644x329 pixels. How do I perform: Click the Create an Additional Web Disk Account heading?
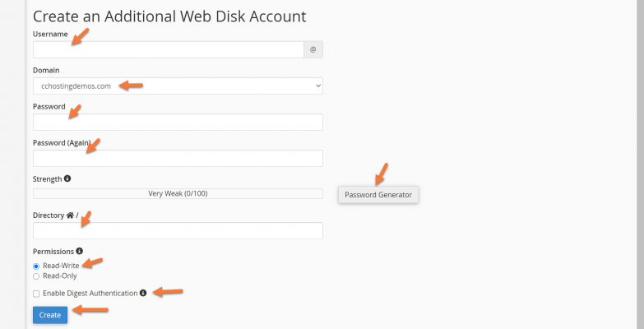pos(169,16)
